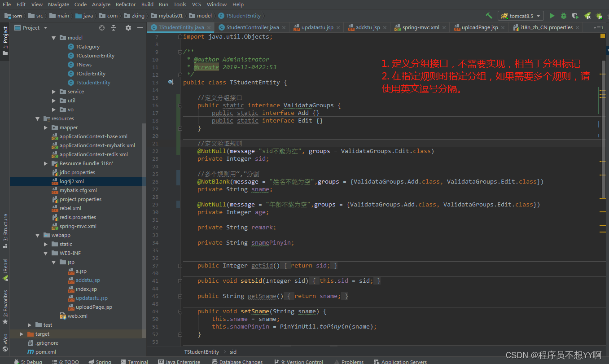
Task: Expand the target folder
Action: pyautogui.click(x=22, y=334)
